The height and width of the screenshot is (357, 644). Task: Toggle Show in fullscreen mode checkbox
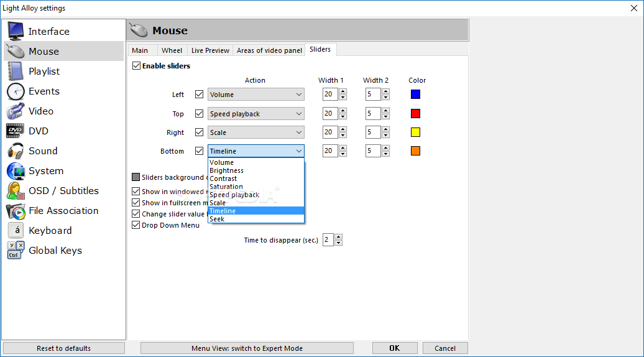pos(136,203)
